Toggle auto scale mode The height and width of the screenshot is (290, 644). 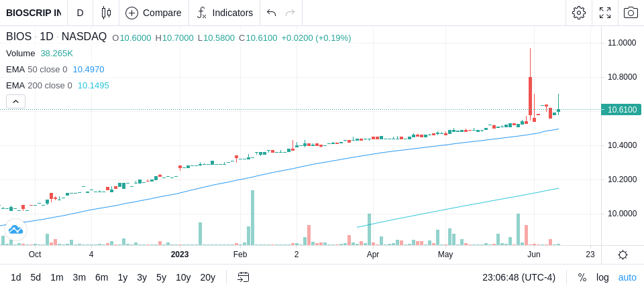pyautogui.click(x=627, y=277)
